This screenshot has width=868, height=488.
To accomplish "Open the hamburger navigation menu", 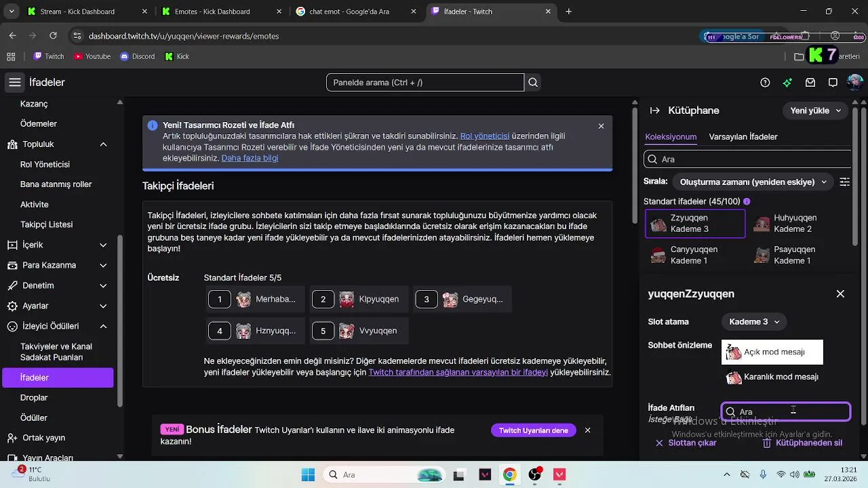I will 15,83.
